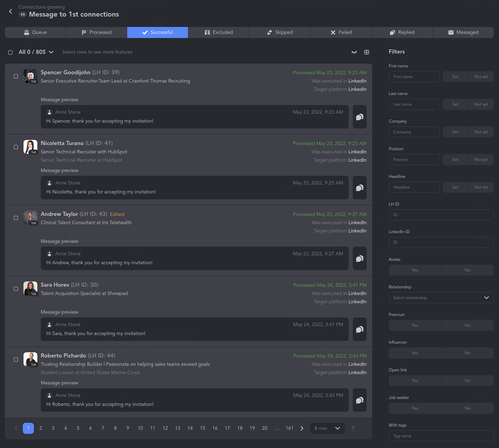499x448 pixels.
Task: Open chat for Andrew Taylor's message
Action: coord(360,258)
